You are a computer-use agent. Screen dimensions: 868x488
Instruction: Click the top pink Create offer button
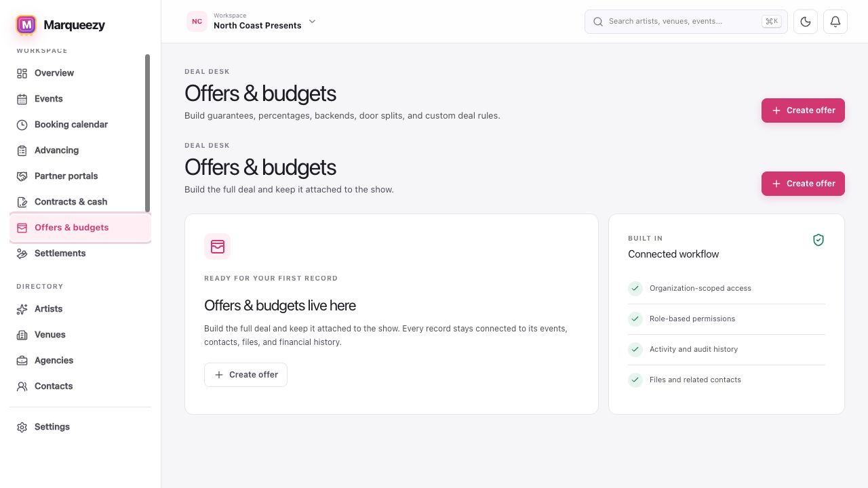click(x=803, y=110)
